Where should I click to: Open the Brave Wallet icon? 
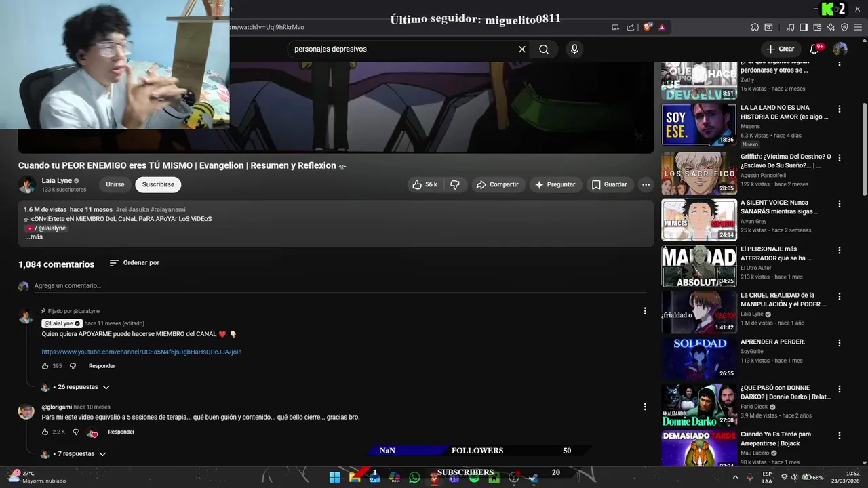pyautogui.click(x=817, y=27)
